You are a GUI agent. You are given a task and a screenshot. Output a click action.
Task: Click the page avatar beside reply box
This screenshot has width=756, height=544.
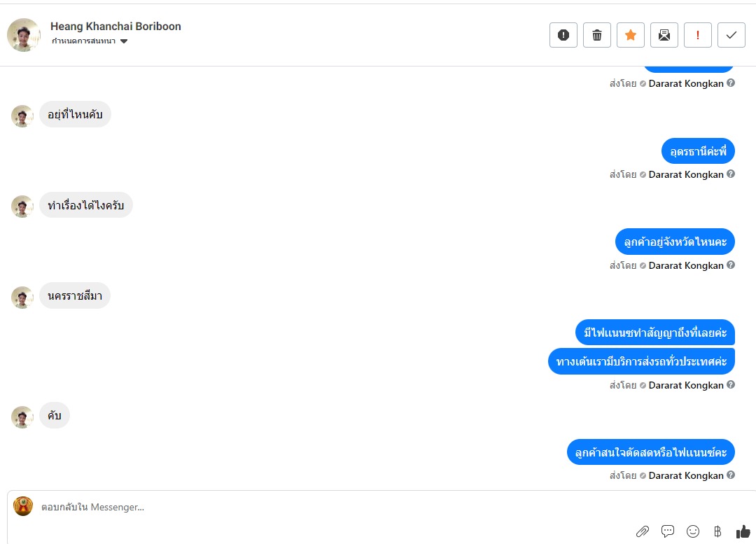pos(23,506)
